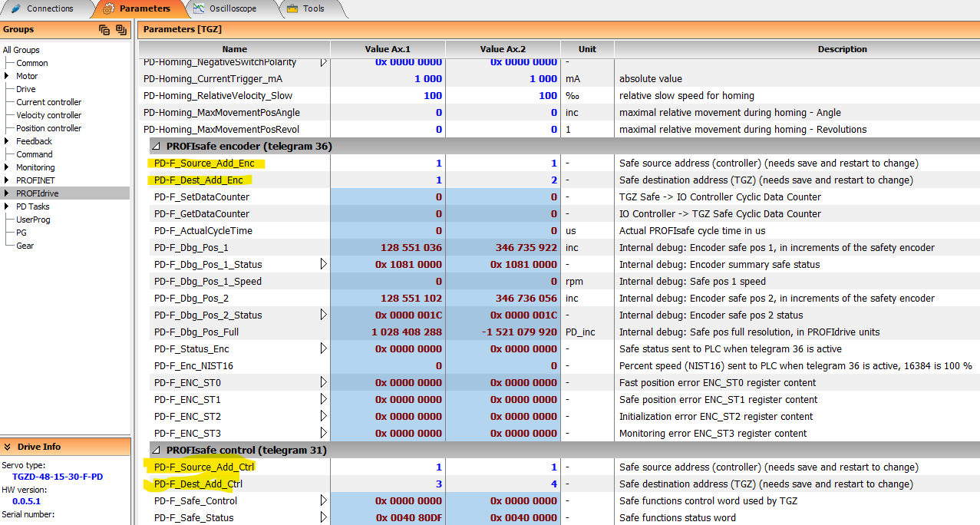Edit PD-Homing_CurrentTrigger_mA Ax.1 value 1 000
980x525 pixels.
[388, 78]
